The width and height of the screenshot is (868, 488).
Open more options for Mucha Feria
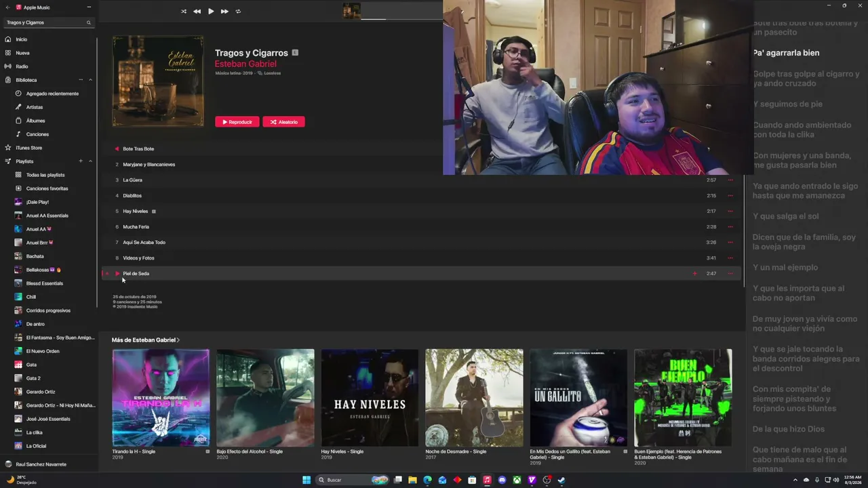point(730,227)
